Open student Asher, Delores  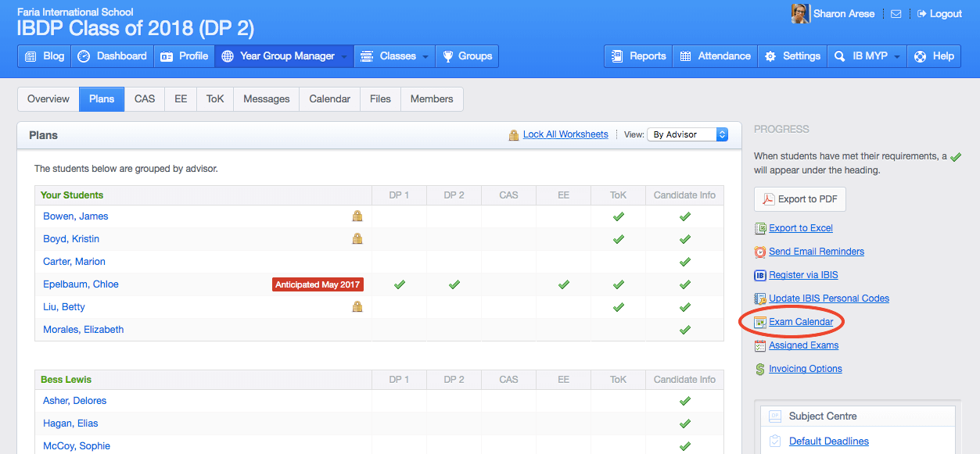click(75, 401)
